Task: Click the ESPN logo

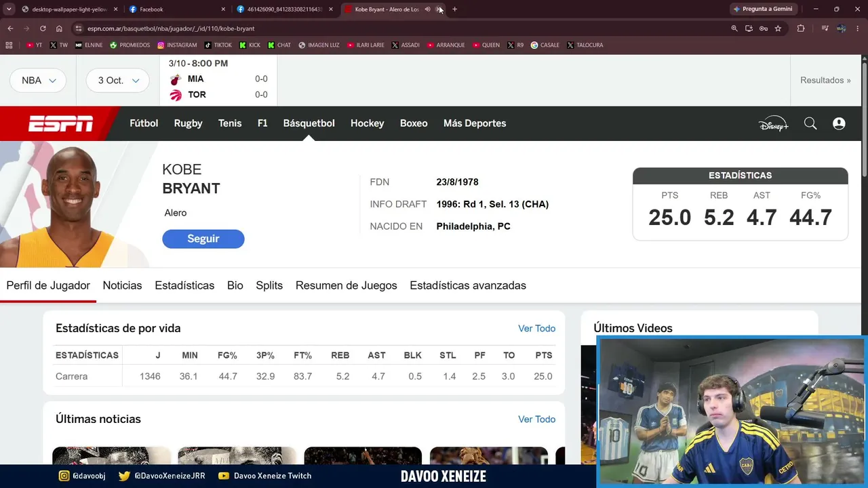Action: point(60,124)
